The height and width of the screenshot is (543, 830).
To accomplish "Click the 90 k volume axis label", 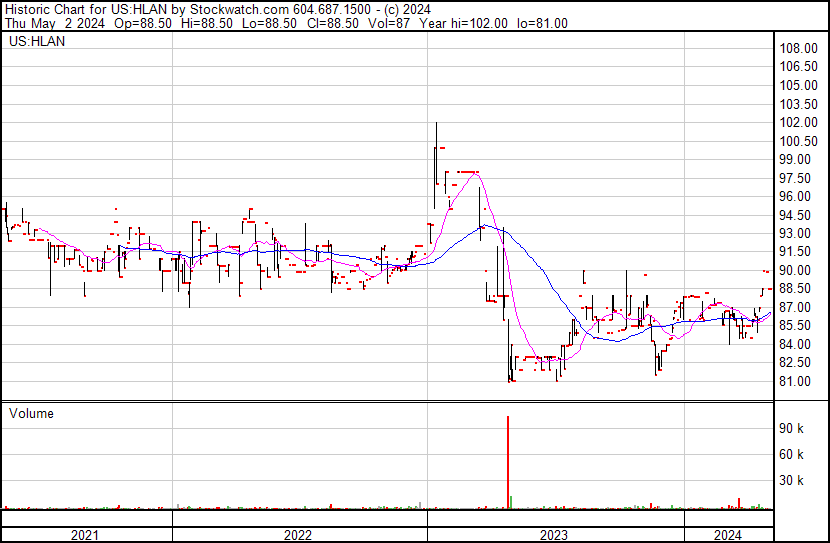I will (x=793, y=428).
